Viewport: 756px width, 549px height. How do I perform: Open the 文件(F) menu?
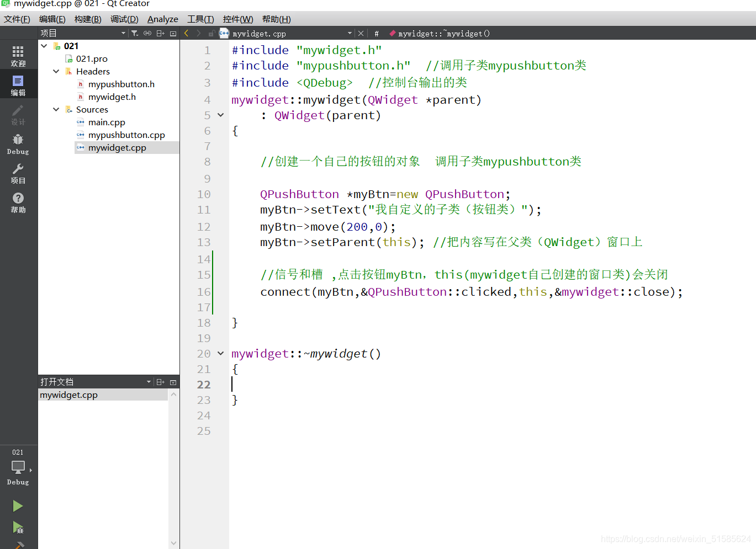(x=17, y=19)
